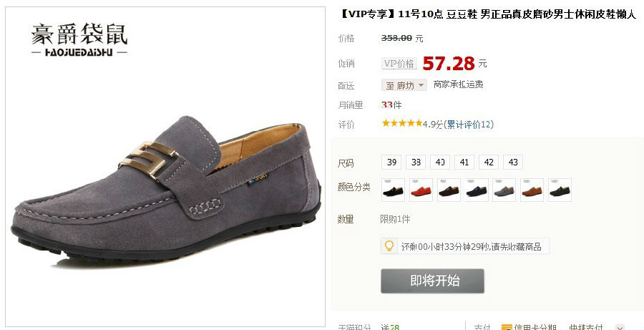644x330 pixels.
Task: Pick the dark brown shoe color
Action: click(449, 190)
